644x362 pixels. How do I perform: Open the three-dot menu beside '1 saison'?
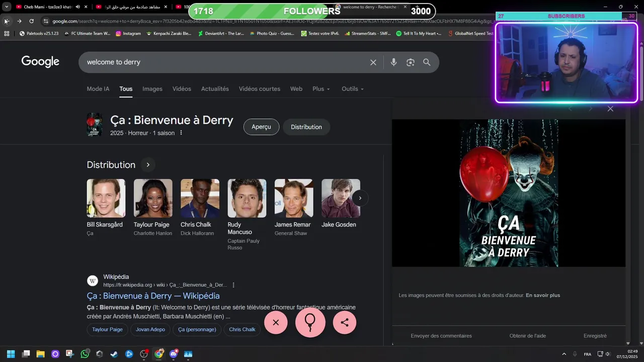[x=181, y=133]
